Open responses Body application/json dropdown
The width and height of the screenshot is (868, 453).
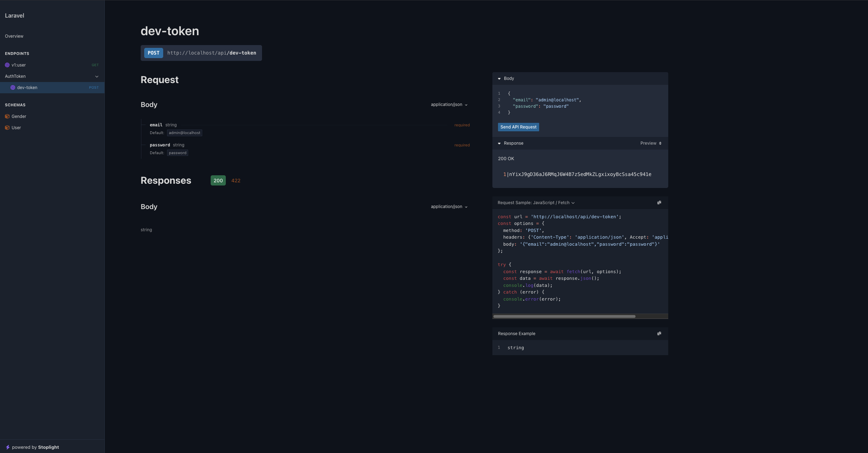449,207
